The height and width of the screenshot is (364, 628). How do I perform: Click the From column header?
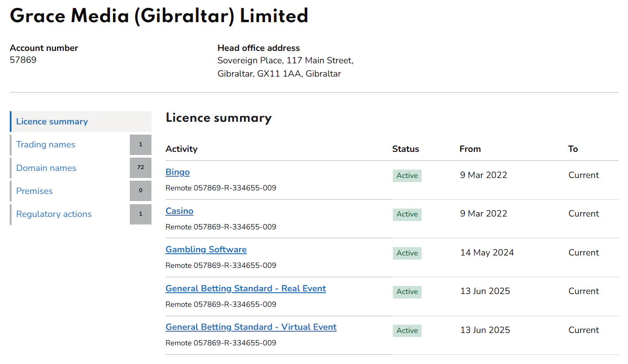[x=470, y=149]
